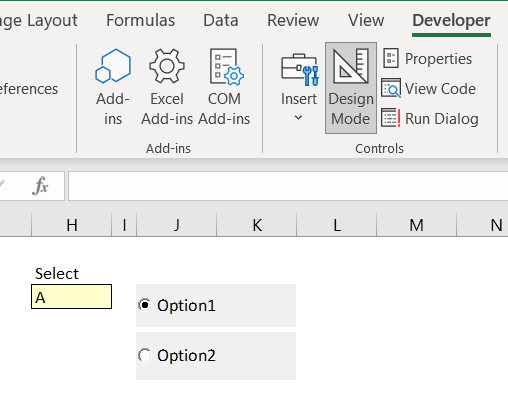Open the Review tab
Image resolution: width=508 pixels, height=403 pixels.
pyautogui.click(x=293, y=20)
